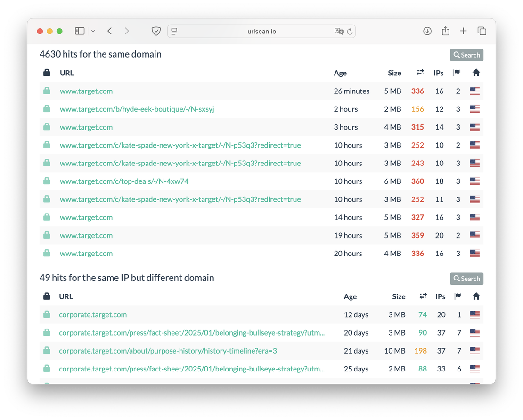The width and height of the screenshot is (523, 420).
Task: Open the Safari downloads icon
Action: click(x=427, y=31)
